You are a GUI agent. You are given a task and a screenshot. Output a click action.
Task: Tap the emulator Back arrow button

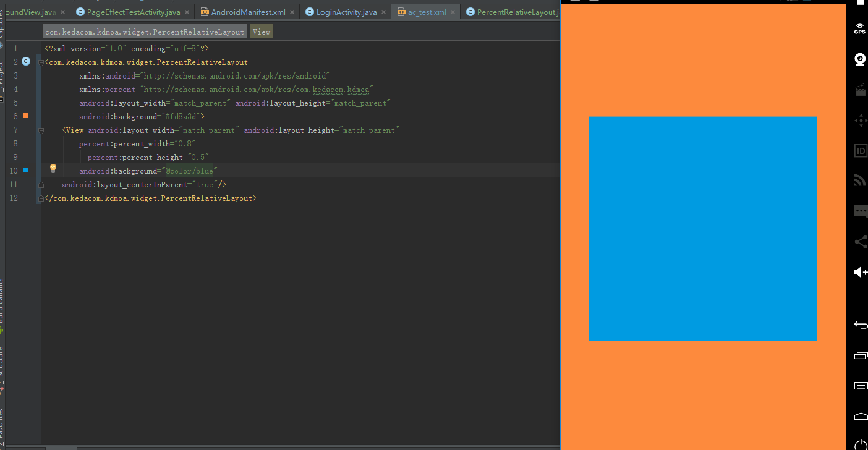861,325
